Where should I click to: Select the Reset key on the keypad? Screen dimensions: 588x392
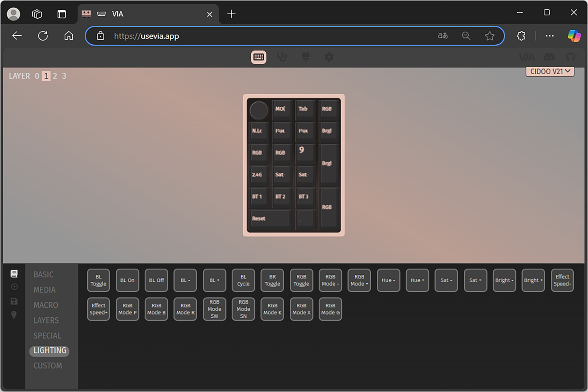click(x=270, y=219)
